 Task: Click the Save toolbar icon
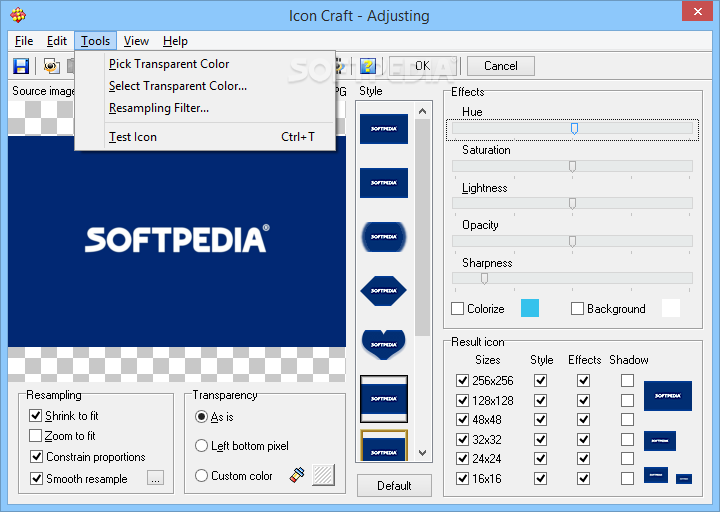(x=21, y=66)
